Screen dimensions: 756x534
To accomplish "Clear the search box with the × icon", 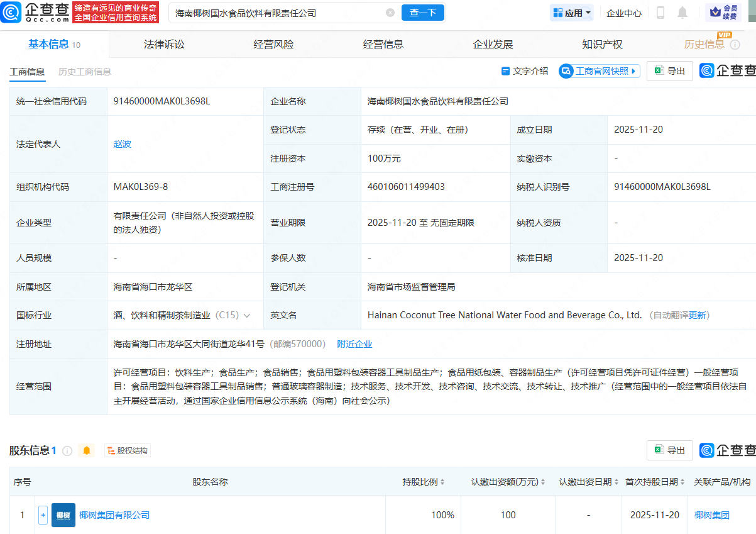I will (x=390, y=12).
